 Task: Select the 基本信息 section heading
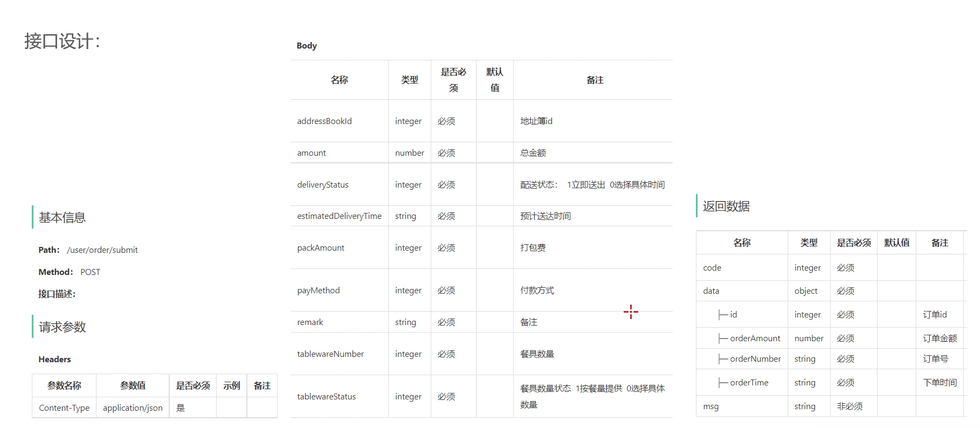pyautogui.click(x=62, y=217)
